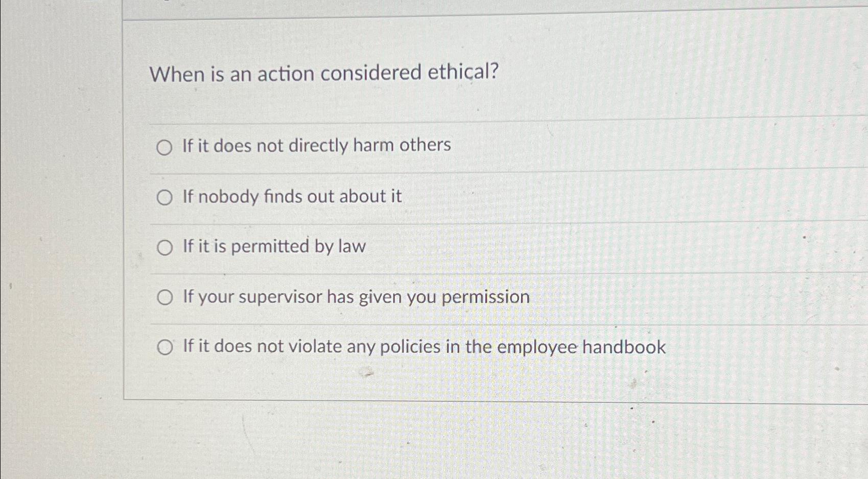Click the option mentioning the employee handbook
Screen dimensions: 868x479
(423, 347)
